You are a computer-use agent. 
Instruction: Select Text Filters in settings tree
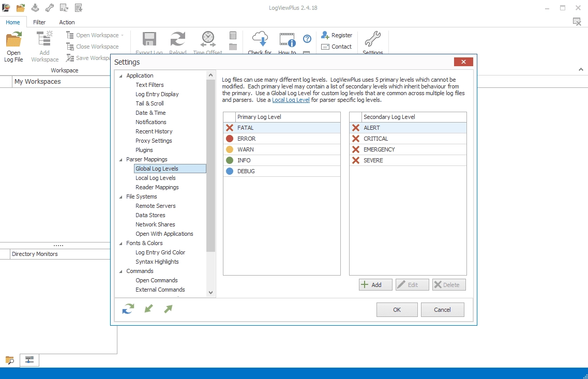(149, 85)
